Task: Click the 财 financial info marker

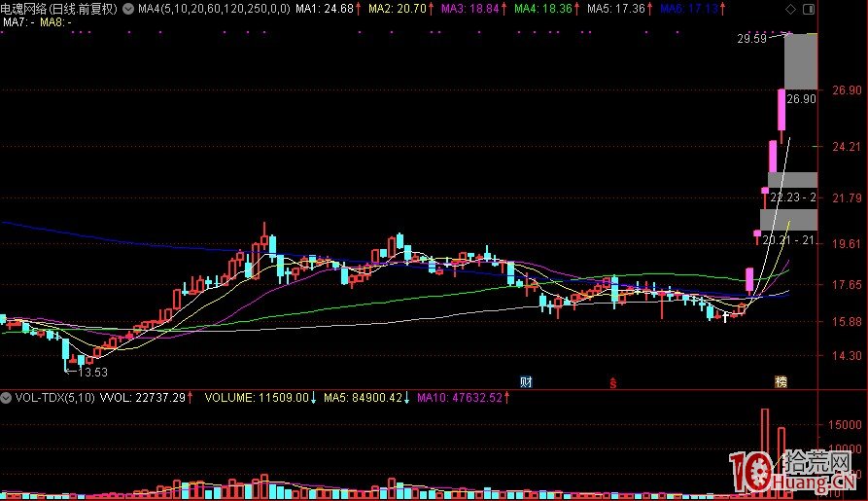Action: pyautogui.click(x=526, y=382)
